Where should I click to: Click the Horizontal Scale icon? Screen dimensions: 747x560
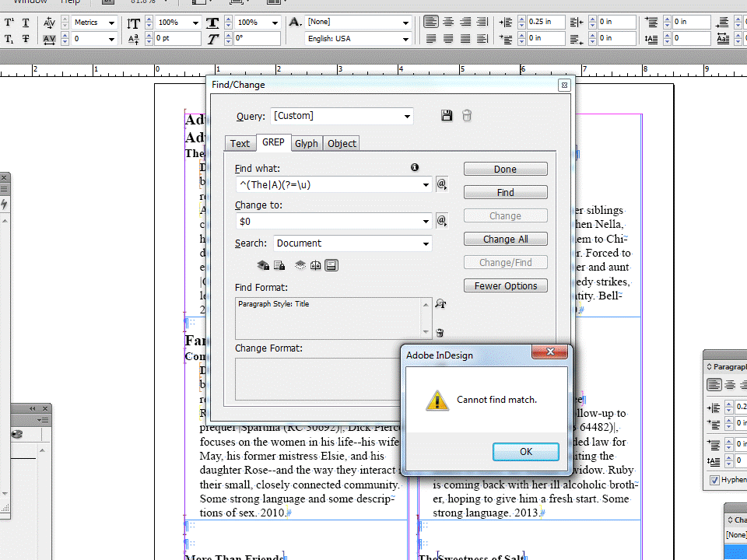[x=212, y=23]
